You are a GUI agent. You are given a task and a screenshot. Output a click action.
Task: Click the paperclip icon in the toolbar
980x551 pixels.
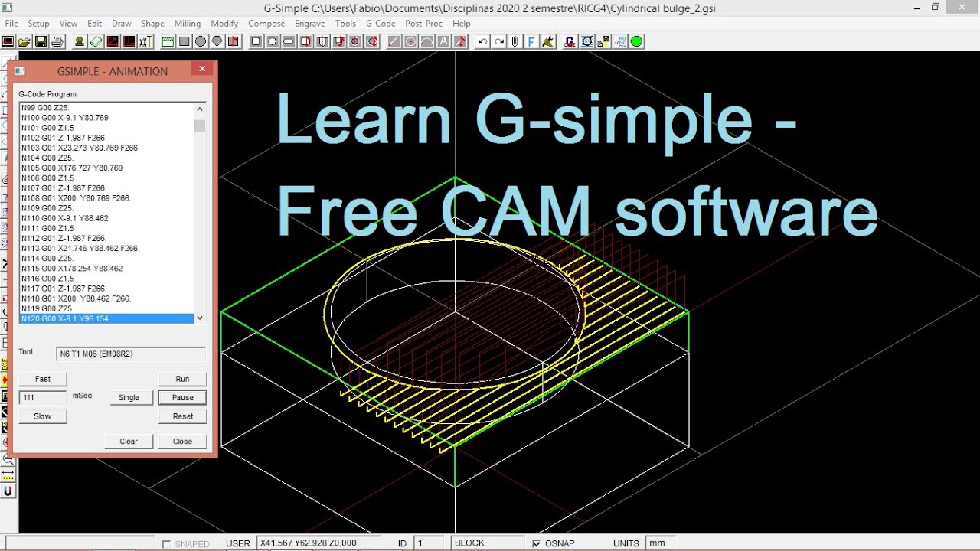[x=514, y=41]
